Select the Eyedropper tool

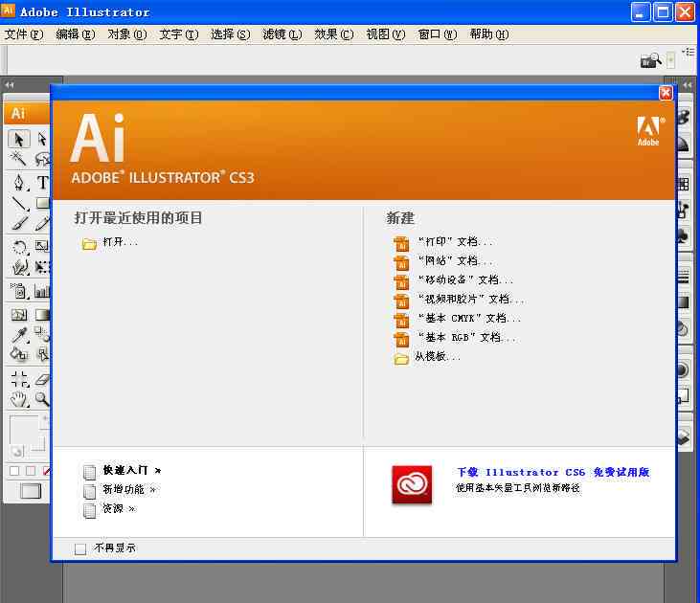coord(19,335)
